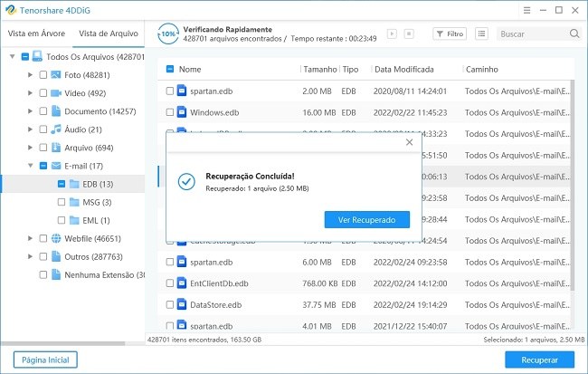The width and height of the screenshot is (588, 374).
Task: Toggle the MSG (3) checkbox
Action: (62, 202)
